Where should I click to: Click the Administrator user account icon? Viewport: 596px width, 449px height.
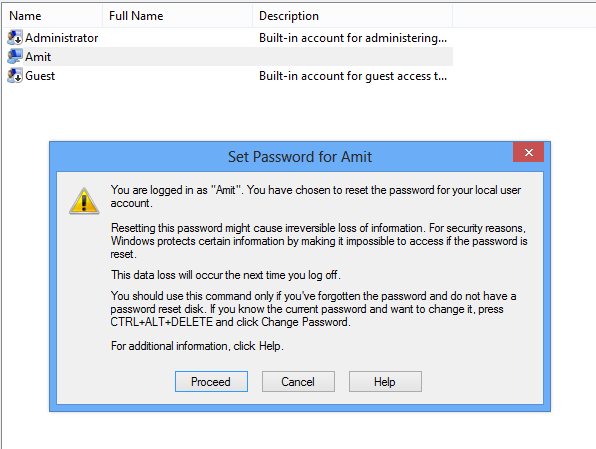coord(15,38)
